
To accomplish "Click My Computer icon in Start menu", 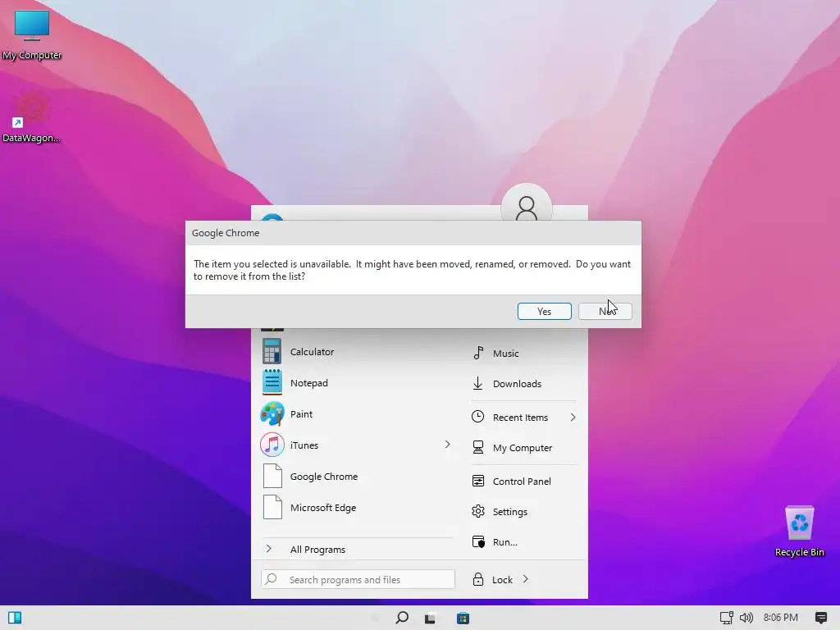I will (478, 447).
